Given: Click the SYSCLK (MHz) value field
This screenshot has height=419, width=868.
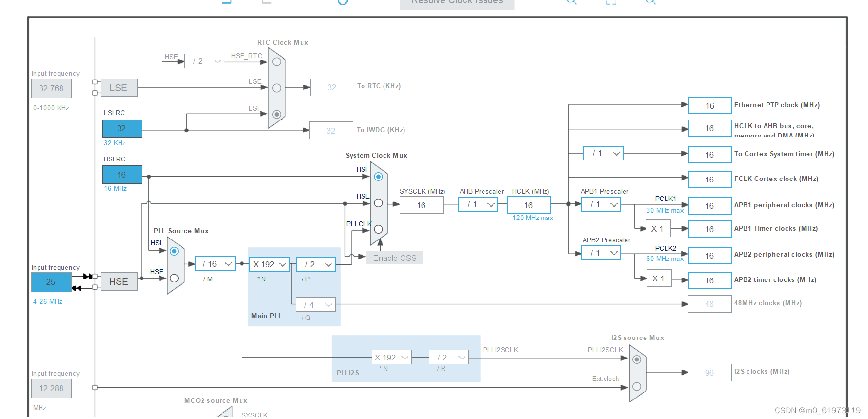Looking at the screenshot, I should (x=422, y=205).
